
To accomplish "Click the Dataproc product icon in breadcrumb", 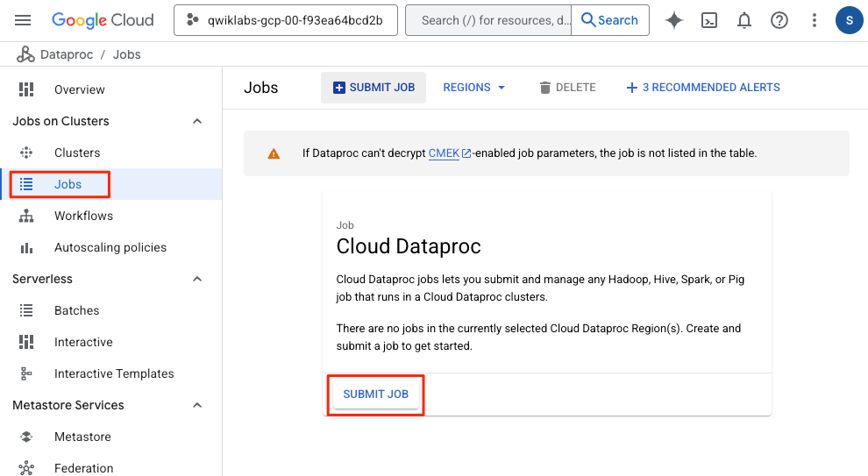I will point(25,54).
